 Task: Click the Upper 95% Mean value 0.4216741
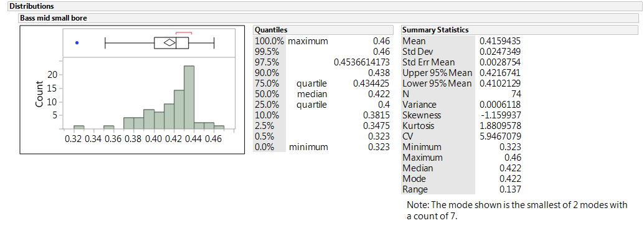coord(500,73)
